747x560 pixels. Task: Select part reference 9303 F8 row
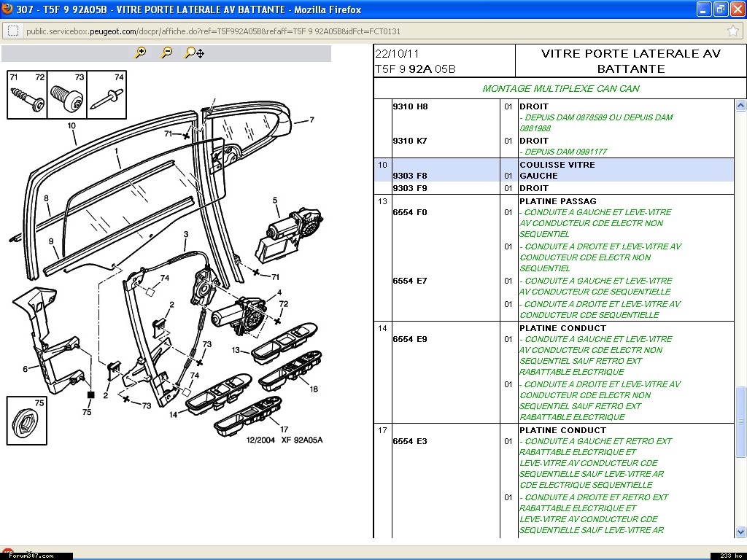(410, 176)
